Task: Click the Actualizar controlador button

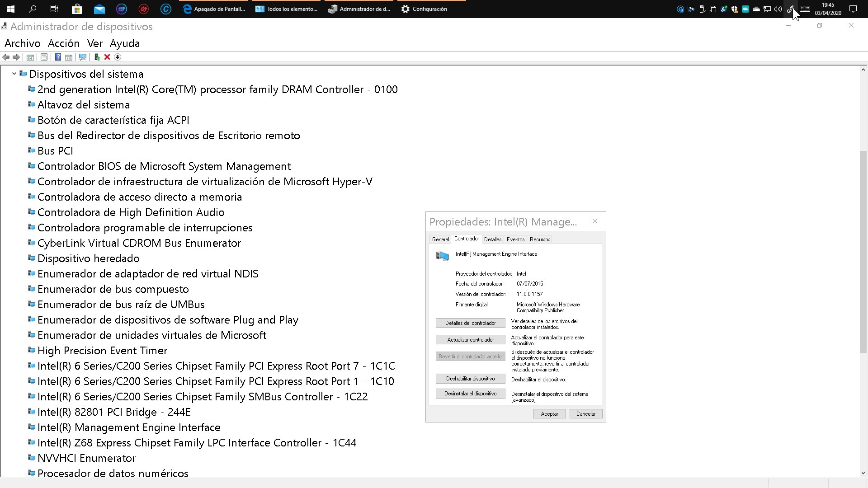Action: (470, 340)
